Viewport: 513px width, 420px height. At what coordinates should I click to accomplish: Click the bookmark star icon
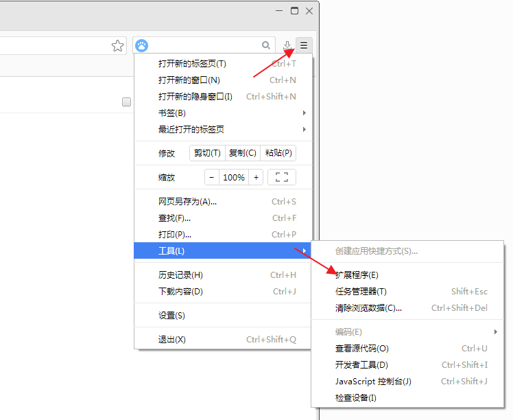[x=118, y=45]
